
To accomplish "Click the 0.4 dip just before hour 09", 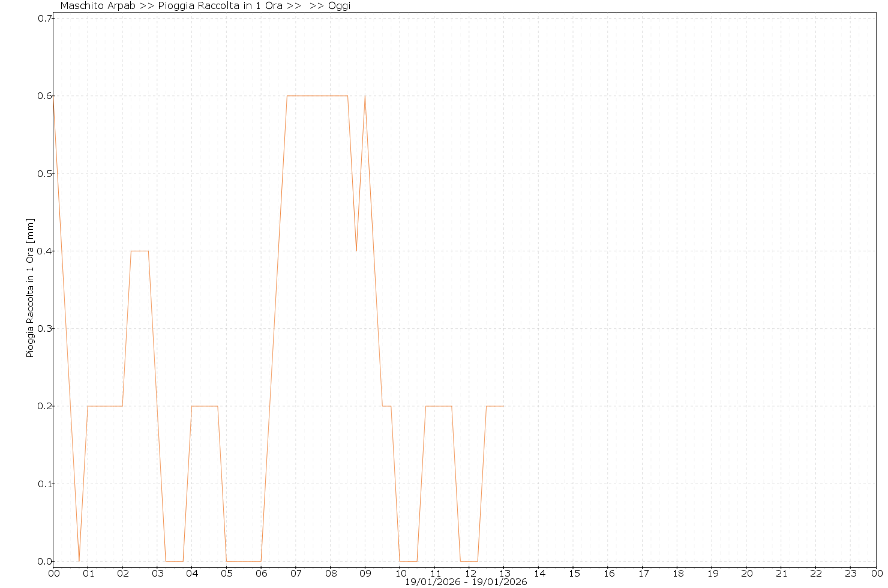I will [356, 250].
